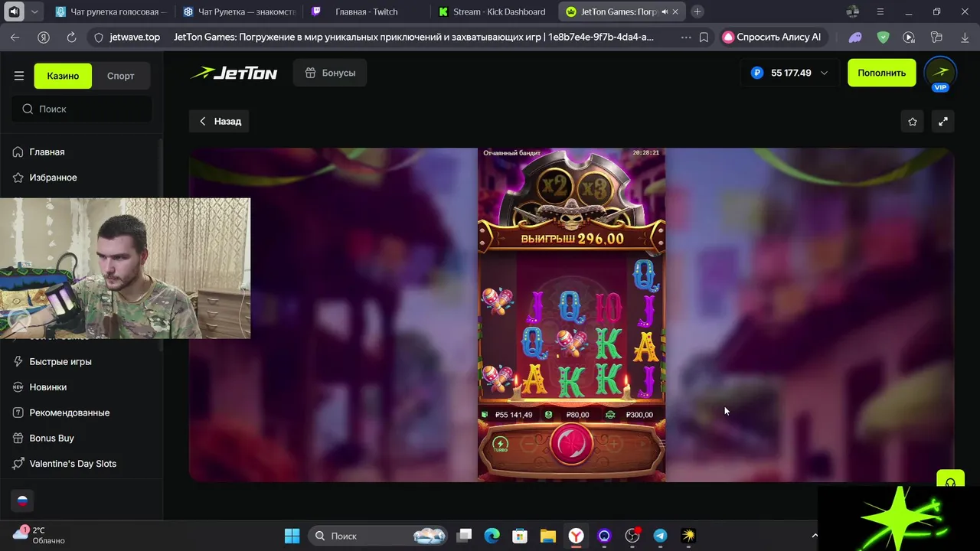This screenshot has height=551, width=980.
Task: Click the gift icon beside Bonus Buy
Action: tap(18, 438)
